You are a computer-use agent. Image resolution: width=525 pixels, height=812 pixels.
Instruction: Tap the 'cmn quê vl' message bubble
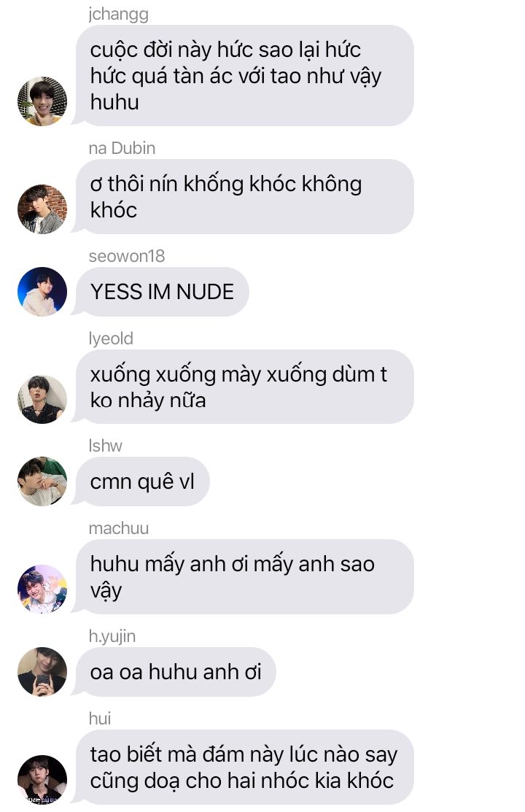click(142, 482)
